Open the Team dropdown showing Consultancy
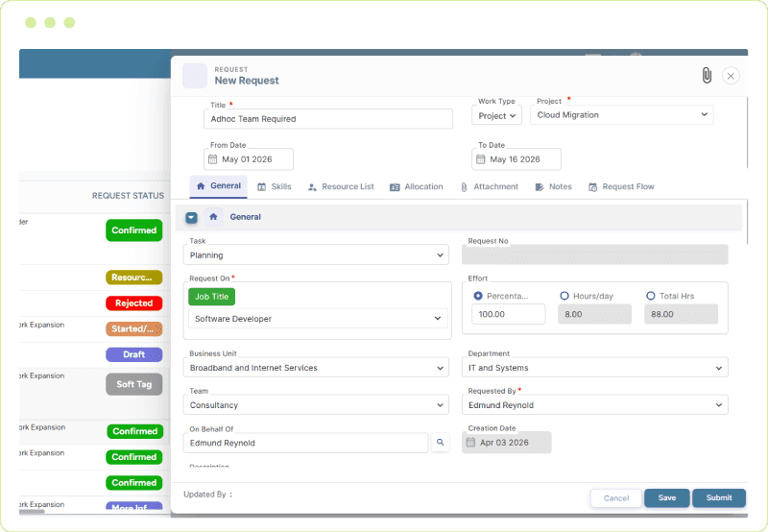Image resolution: width=768 pixels, height=532 pixels. point(316,405)
